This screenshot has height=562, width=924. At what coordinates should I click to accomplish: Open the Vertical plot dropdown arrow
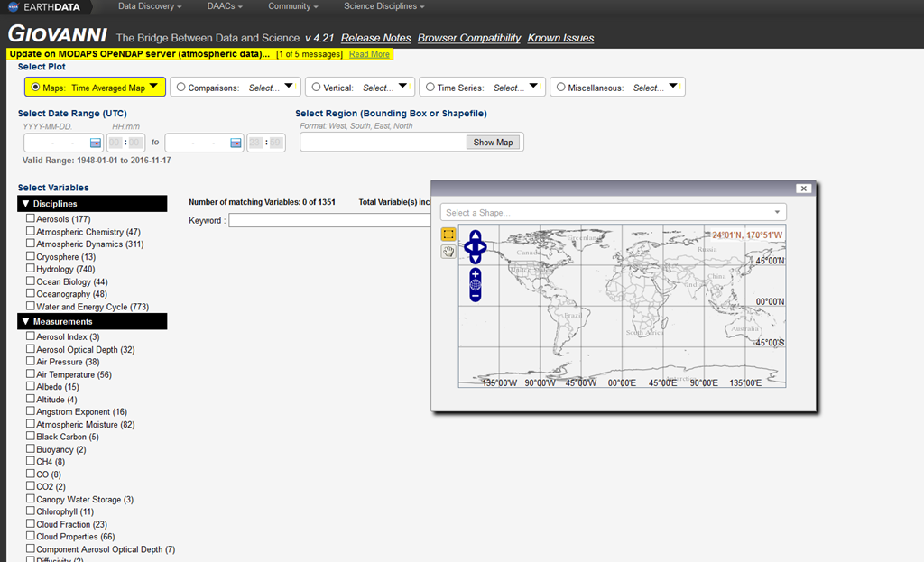point(403,86)
